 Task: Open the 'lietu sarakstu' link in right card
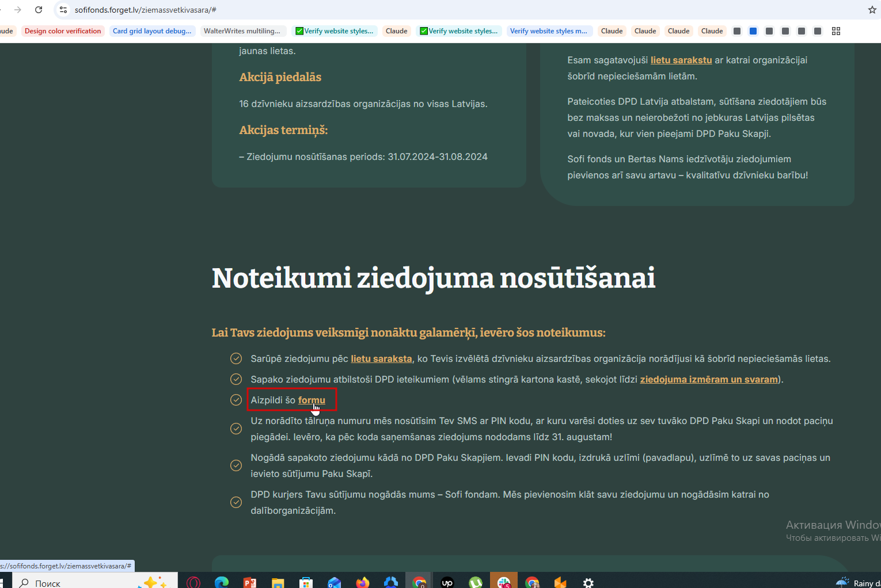click(x=681, y=60)
